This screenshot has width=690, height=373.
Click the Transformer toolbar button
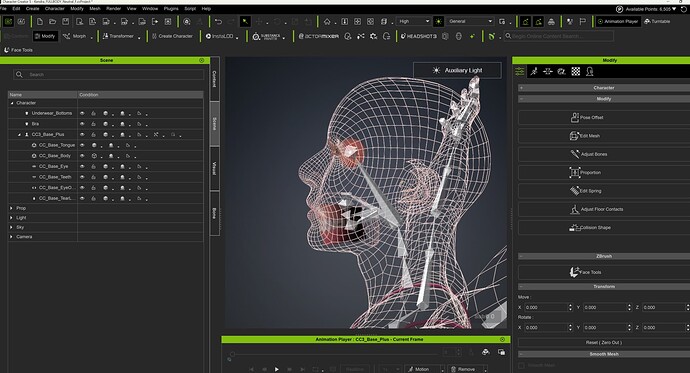tap(118, 36)
